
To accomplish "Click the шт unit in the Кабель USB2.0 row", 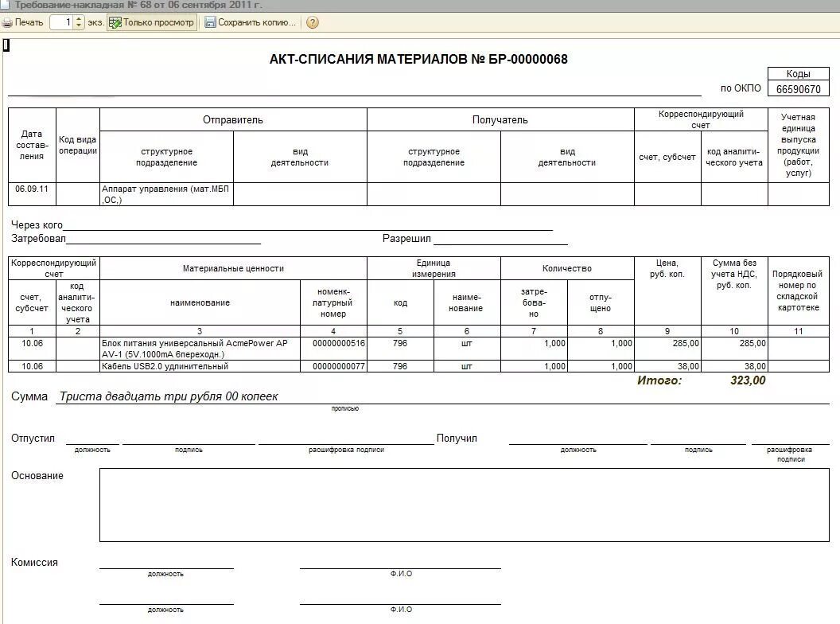I will click(x=467, y=366).
